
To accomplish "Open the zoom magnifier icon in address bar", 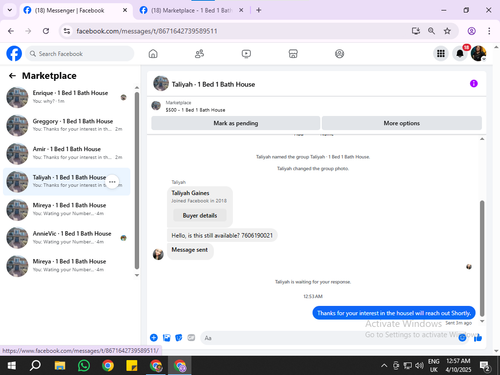I will click(431, 31).
